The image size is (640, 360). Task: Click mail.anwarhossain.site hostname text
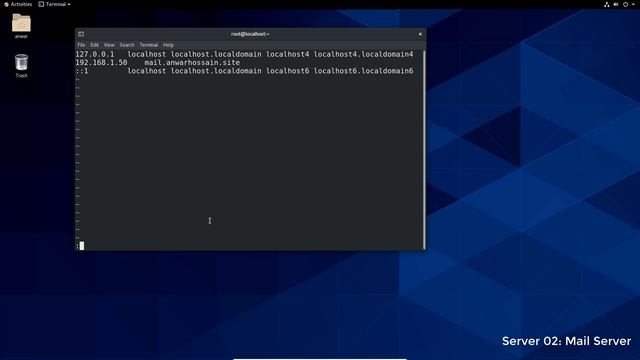tap(192, 62)
